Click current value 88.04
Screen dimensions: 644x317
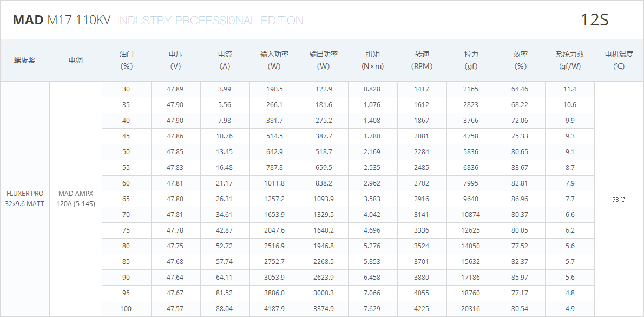click(x=224, y=309)
